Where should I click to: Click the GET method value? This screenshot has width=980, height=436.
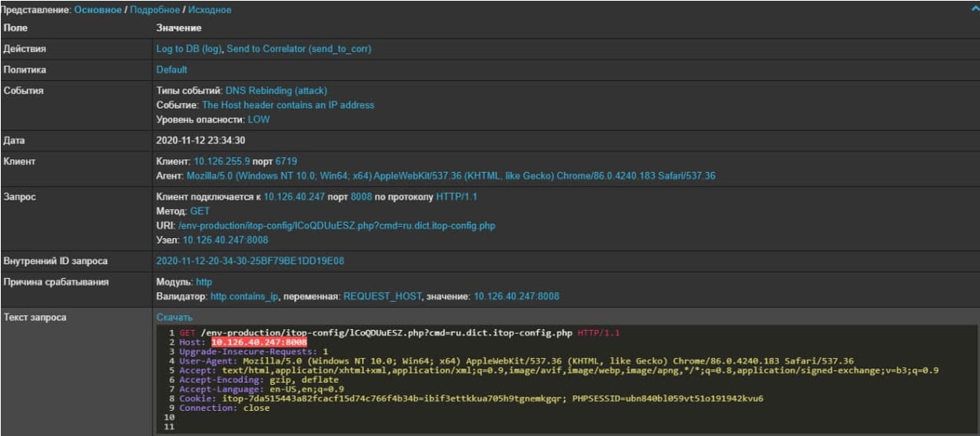tap(200, 211)
